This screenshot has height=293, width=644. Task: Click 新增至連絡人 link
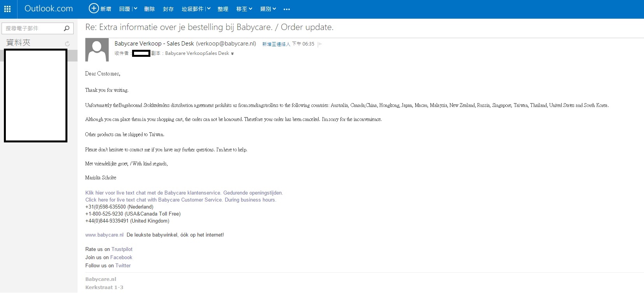pyautogui.click(x=276, y=44)
